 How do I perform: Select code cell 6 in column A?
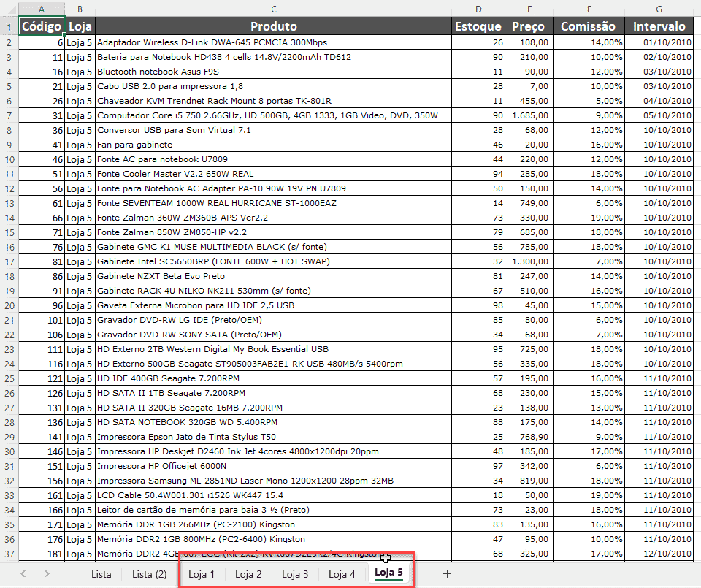point(42,42)
